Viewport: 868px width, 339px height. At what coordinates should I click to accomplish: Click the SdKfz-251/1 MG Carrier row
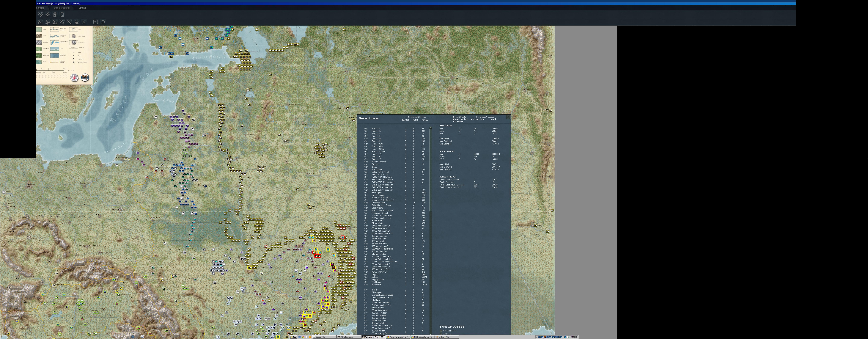(x=395, y=180)
